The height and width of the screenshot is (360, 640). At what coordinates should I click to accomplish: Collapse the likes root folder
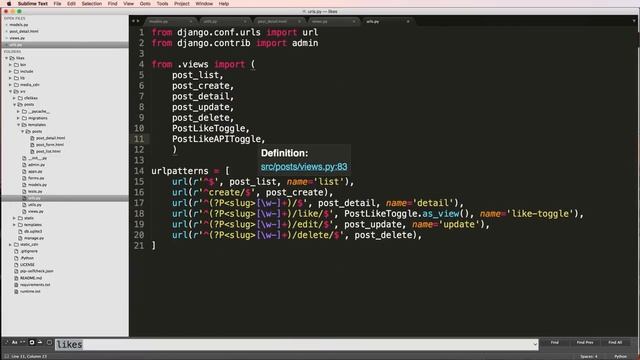pyautogui.click(x=6, y=58)
